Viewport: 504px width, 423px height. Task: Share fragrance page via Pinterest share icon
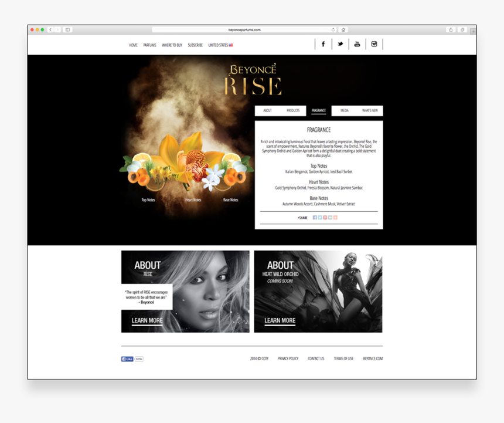click(x=325, y=218)
